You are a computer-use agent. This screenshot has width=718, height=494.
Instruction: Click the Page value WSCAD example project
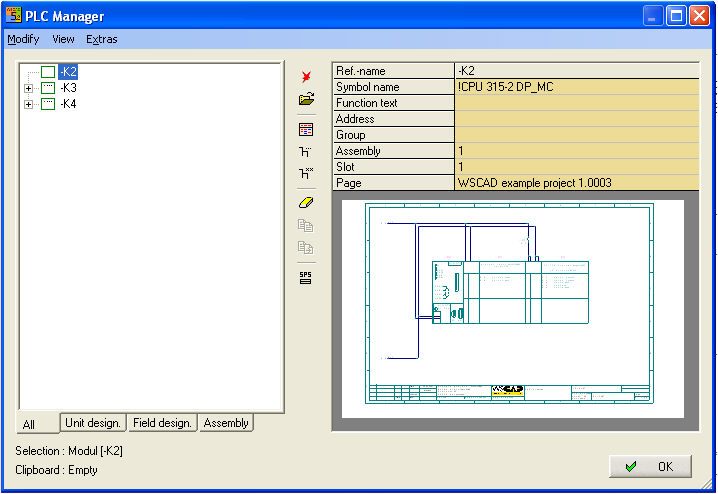(577, 183)
